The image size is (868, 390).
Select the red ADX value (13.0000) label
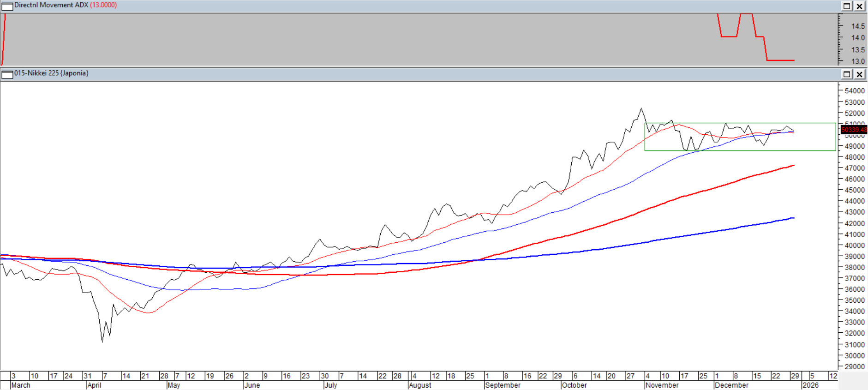pos(103,5)
